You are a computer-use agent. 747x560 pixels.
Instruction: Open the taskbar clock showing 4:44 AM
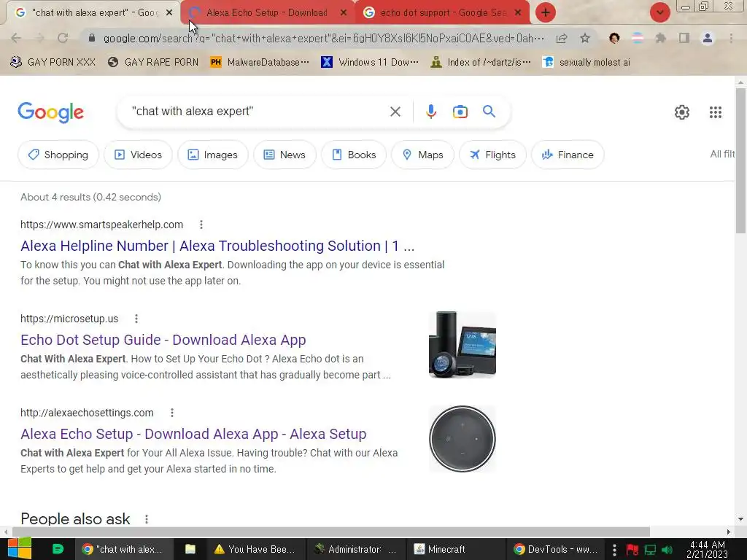pos(707,549)
